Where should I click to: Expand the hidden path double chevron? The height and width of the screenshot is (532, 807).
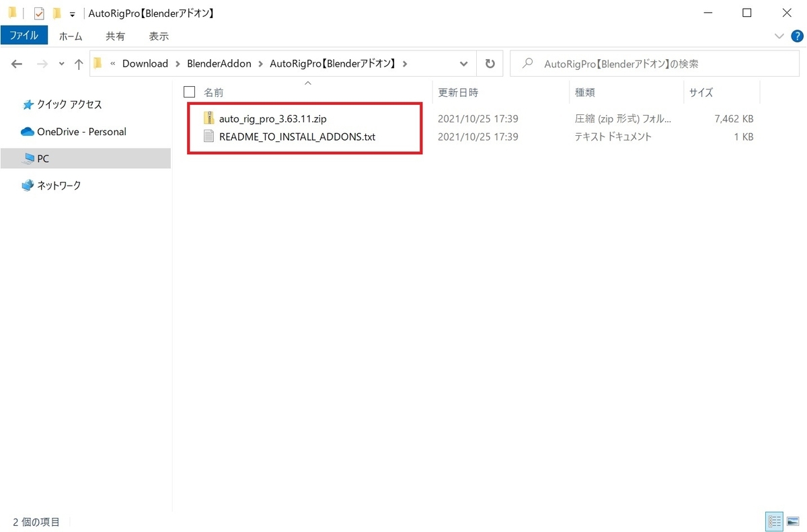[112, 64]
